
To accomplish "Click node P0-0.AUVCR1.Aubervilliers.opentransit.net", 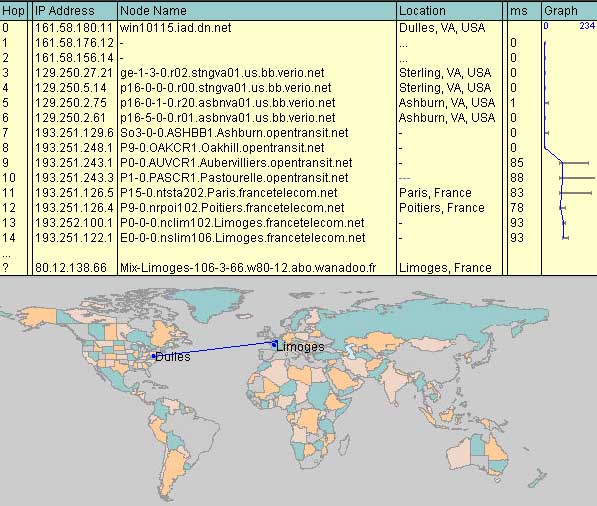I will tap(236, 163).
